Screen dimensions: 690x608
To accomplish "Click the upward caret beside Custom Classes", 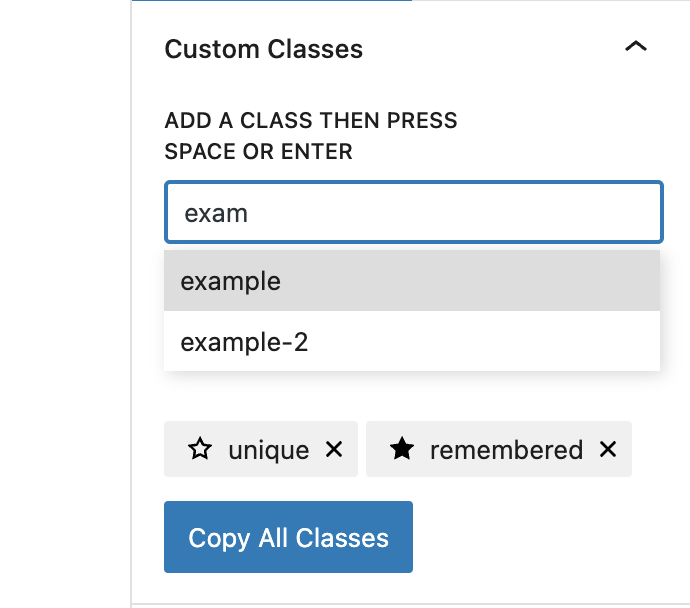I will click(x=635, y=48).
